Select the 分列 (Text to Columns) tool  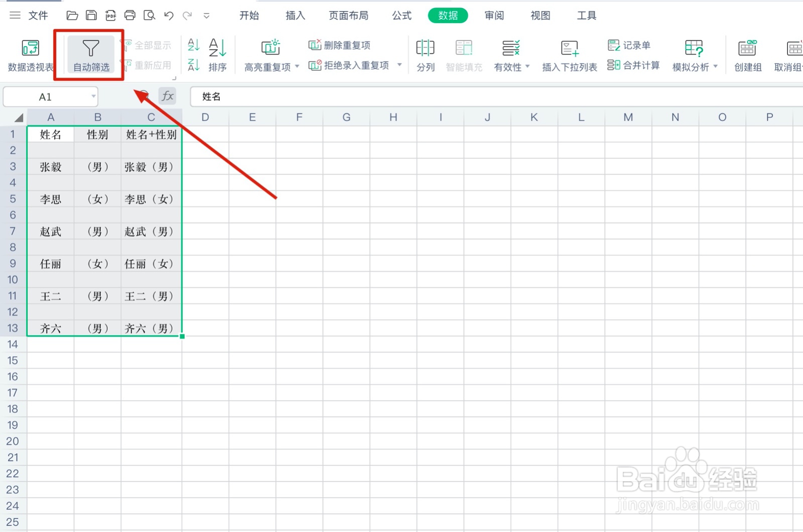(425, 54)
